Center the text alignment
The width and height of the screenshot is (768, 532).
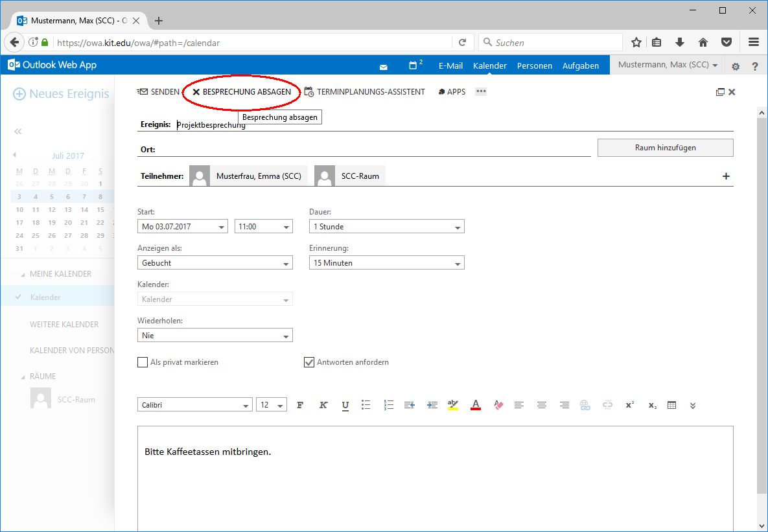coord(542,405)
